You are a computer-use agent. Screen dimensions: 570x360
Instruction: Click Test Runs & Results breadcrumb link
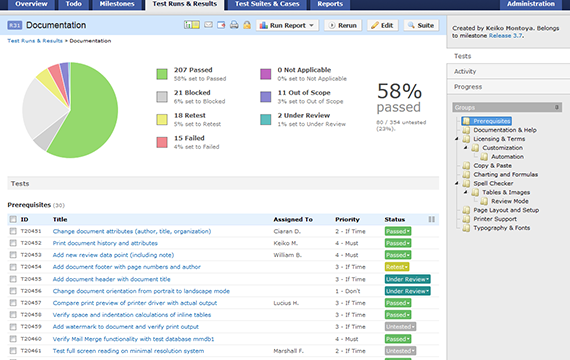pyautogui.click(x=35, y=41)
